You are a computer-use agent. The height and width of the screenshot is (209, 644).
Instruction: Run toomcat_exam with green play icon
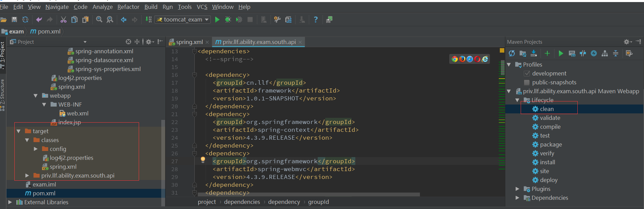[217, 20]
